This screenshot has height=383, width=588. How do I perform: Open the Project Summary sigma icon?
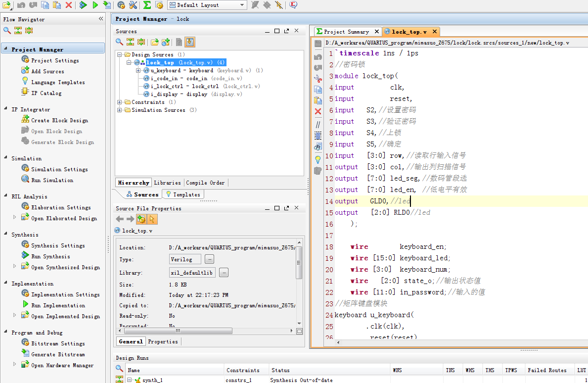pyautogui.click(x=147, y=5)
